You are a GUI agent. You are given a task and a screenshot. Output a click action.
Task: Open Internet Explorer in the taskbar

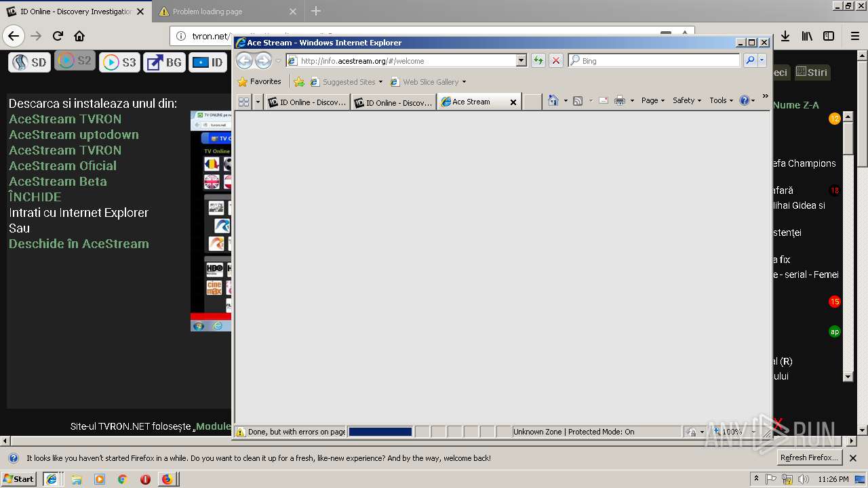pyautogui.click(x=52, y=479)
